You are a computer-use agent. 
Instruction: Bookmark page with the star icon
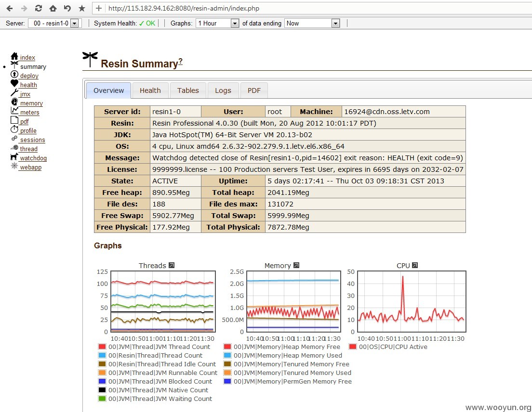(x=82, y=9)
